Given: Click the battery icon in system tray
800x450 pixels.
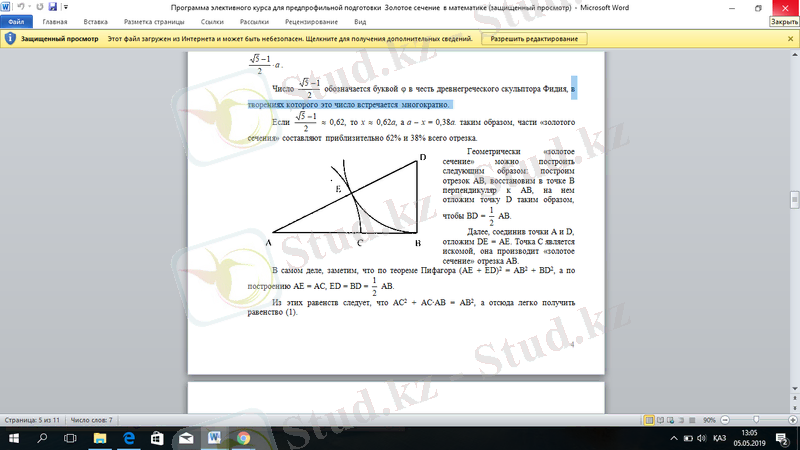Looking at the screenshot, I should (x=688, y=438).
